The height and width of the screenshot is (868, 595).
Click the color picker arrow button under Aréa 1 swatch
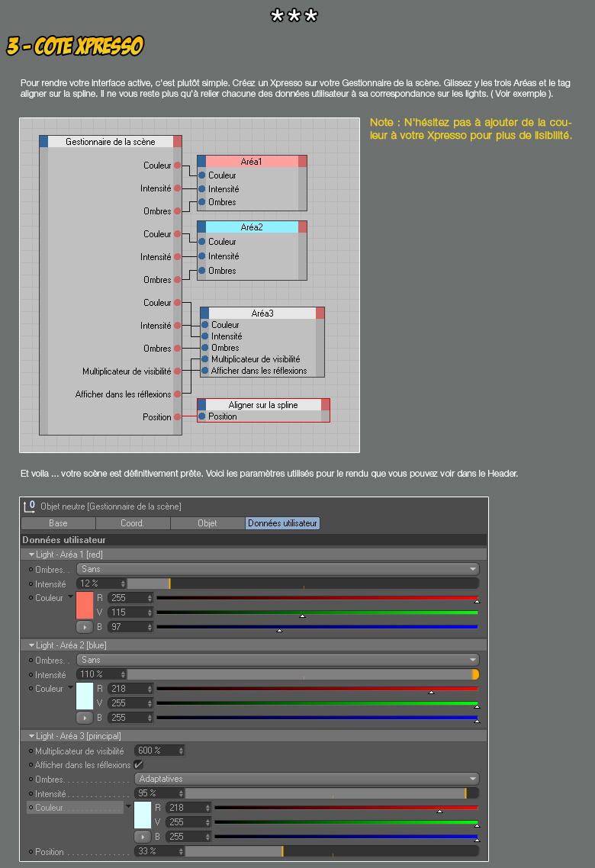tap(84, 627)
